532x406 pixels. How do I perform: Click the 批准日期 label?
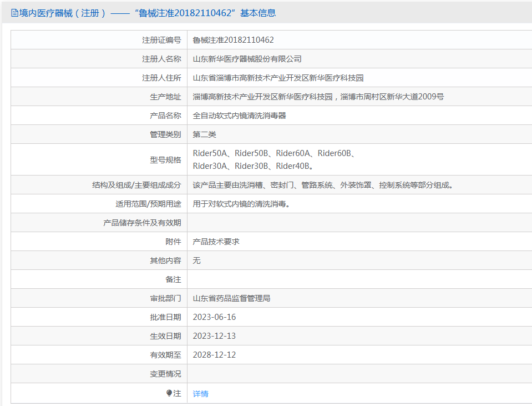click(165, 317)
